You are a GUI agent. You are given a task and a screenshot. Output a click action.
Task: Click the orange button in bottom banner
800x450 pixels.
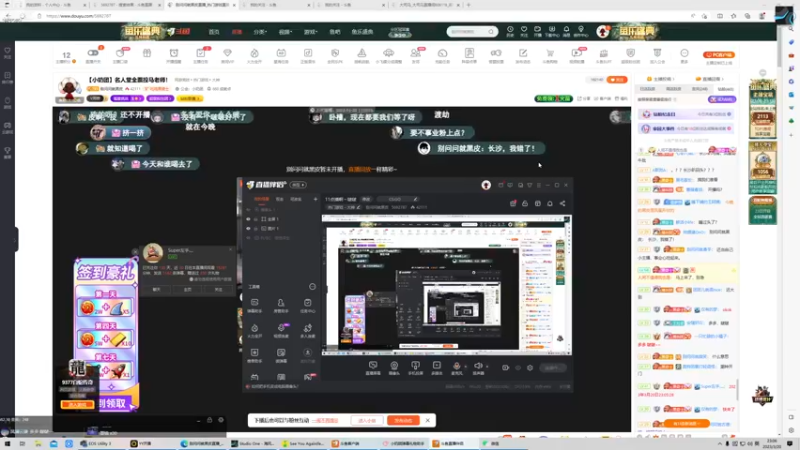tap(403, 420)
